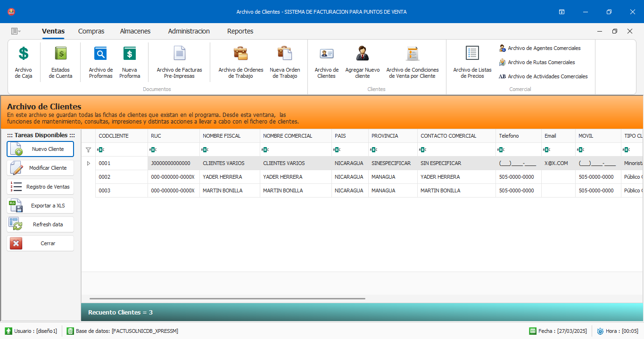
Task: Click CLIENTES VARIOS in NOMBRE FISCAL column
Action: (230, 163)
